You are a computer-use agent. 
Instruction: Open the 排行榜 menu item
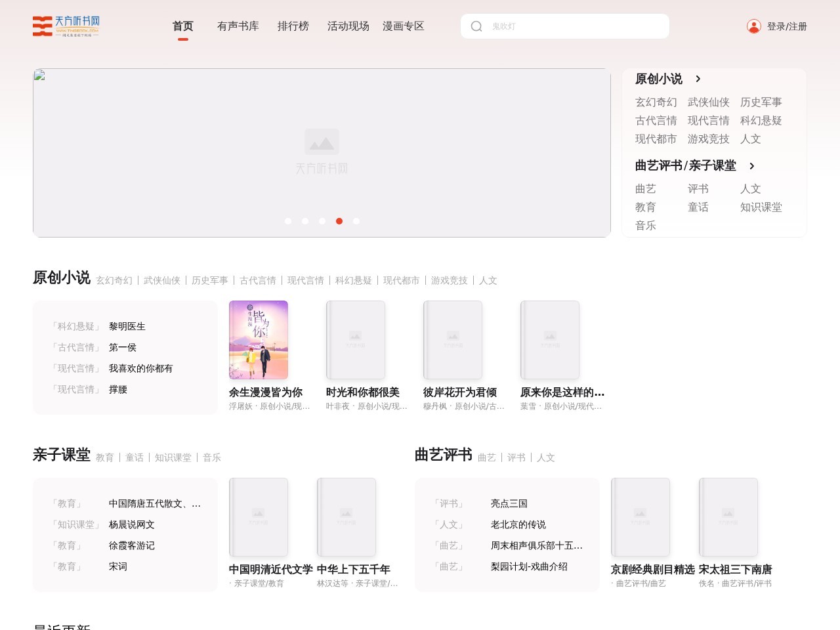click(x=293, y=26)
